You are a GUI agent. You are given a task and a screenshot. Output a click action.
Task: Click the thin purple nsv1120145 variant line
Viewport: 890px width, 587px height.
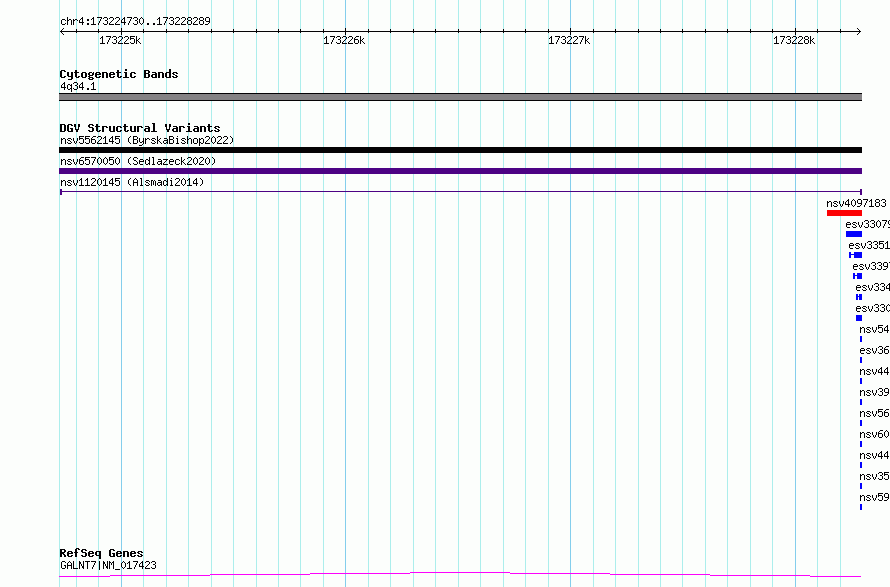[460, 192]
